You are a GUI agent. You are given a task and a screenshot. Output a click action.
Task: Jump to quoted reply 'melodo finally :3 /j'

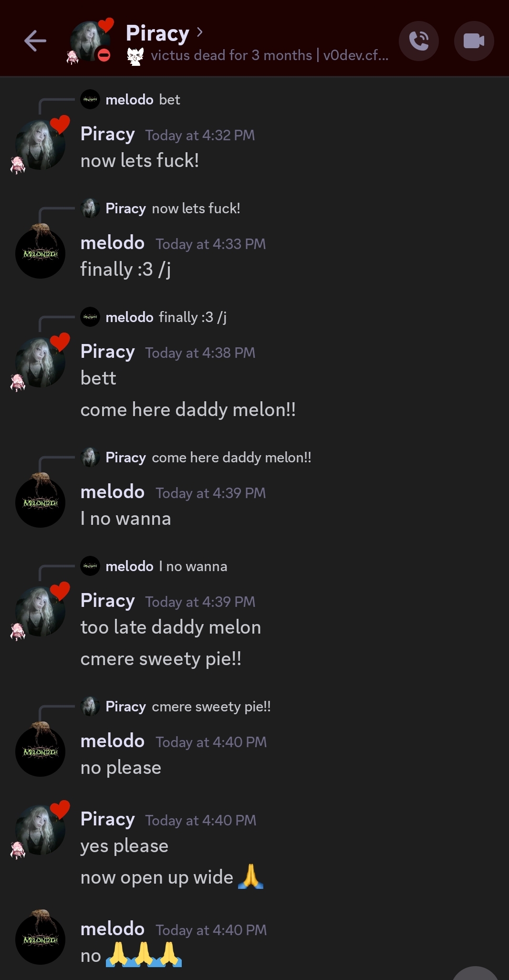coord(166,317)
